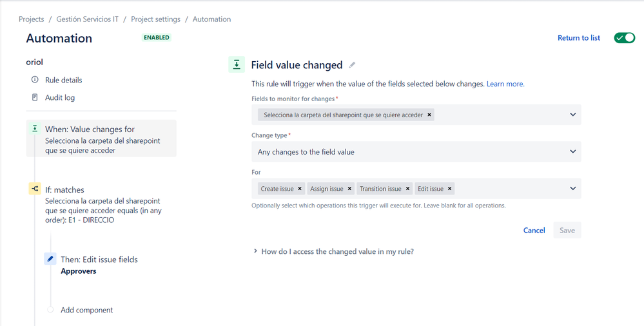Click the Cancel button
This screenshot has height=326, width=644.
[534, 231]
